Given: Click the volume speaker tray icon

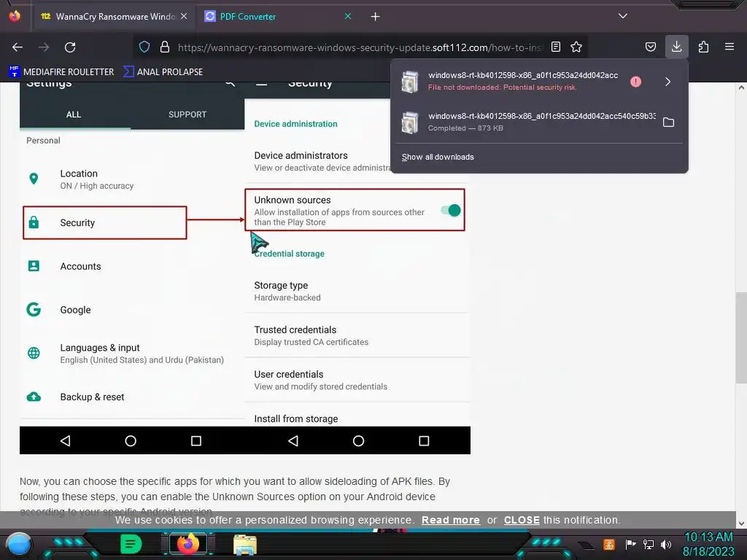Looking at the screenshot, I should [666, 544].
